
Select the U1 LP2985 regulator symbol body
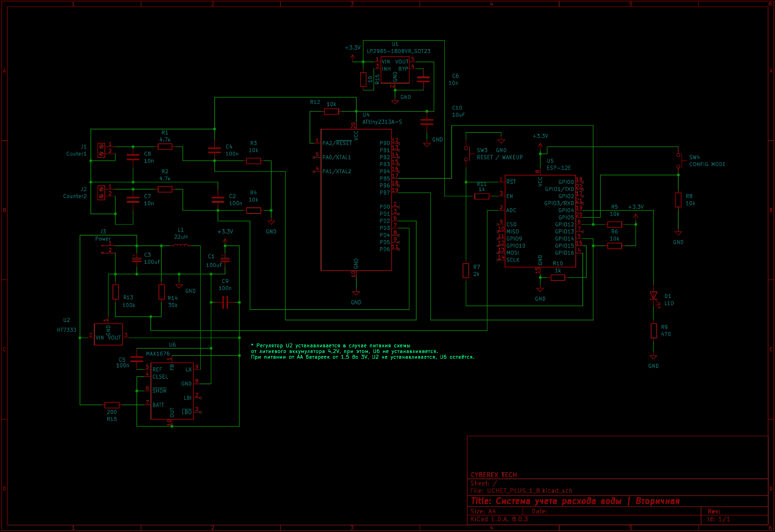pyautogui.click(x=395, y=71)
